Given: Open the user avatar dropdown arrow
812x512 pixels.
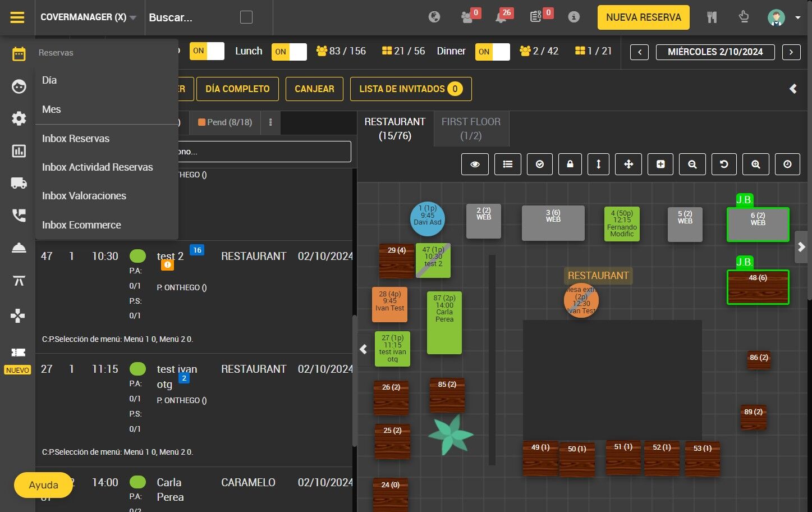Looking at the screenshot, I should pyautogui.click(x=797, y=17).
